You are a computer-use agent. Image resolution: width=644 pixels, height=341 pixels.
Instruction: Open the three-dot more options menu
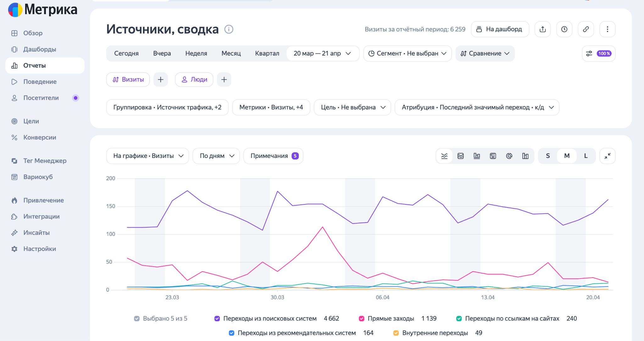[608, 29]
